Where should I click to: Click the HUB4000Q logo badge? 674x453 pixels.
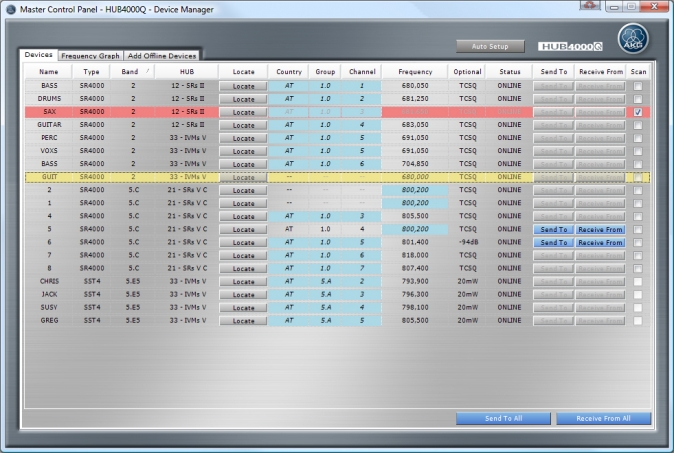click(570, 46)
